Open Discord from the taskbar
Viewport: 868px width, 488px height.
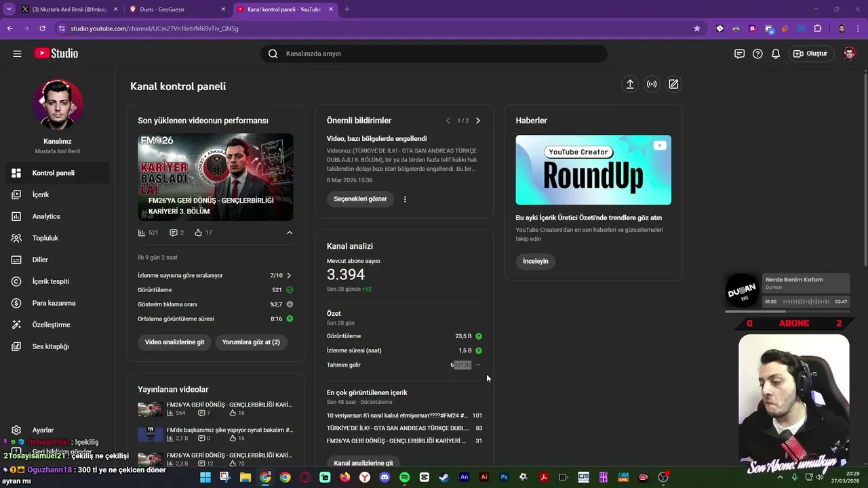point(384,477)
